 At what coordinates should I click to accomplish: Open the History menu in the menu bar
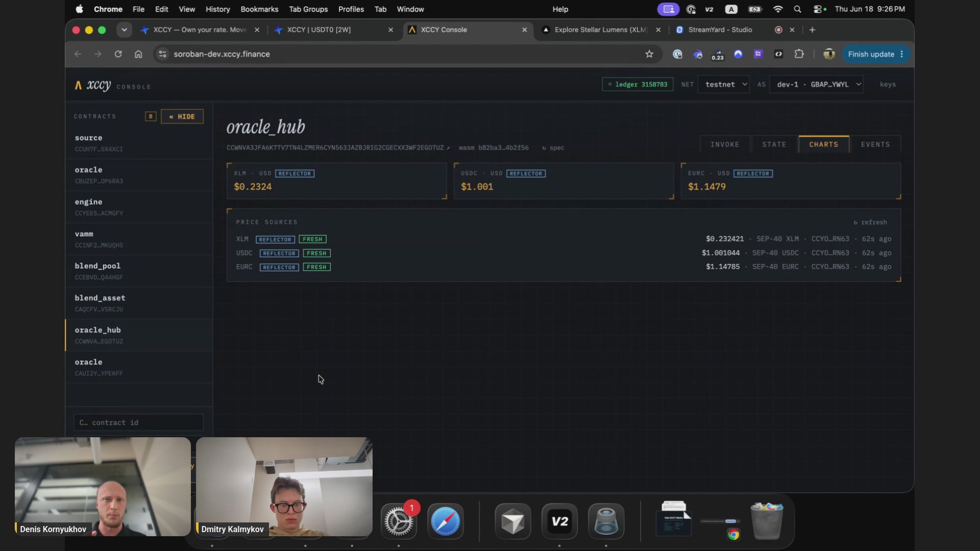(x=217, y=9)
